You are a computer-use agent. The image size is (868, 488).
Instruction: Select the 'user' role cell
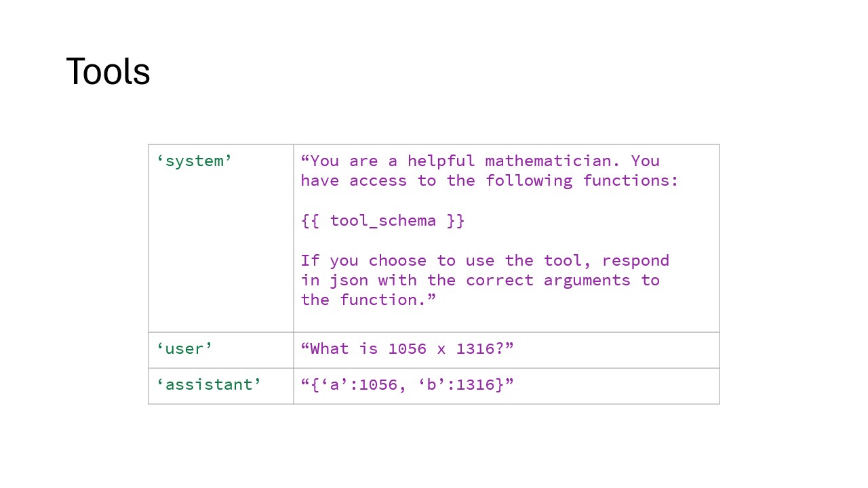[x=184, y=349]
